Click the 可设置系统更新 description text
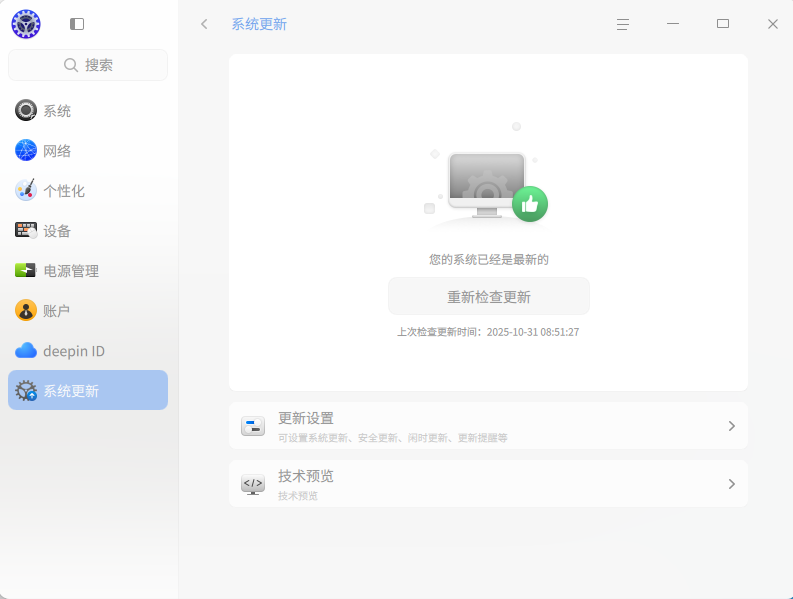Screen dimensions: 793x599 (x=392, y=438)
